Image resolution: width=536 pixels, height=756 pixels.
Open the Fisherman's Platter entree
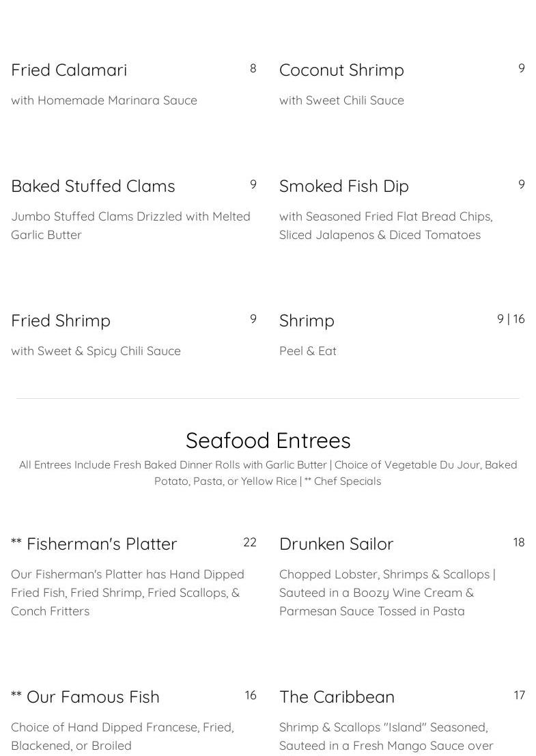[101, 544]
